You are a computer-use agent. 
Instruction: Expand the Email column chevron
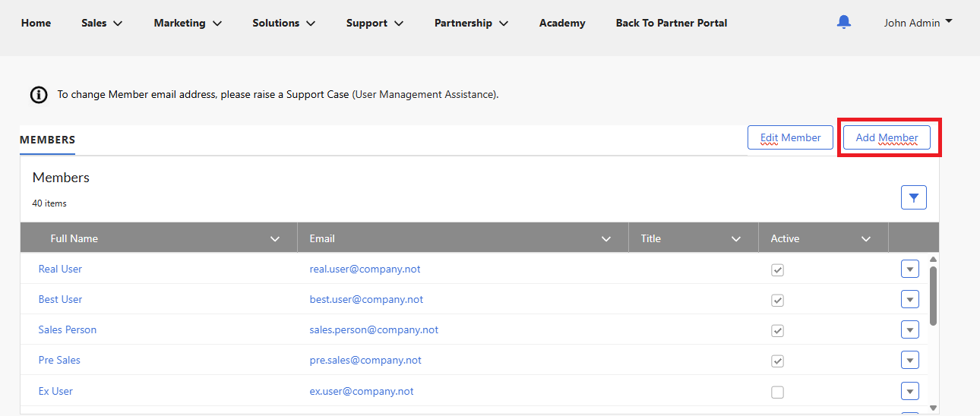(x=606, y=238)
